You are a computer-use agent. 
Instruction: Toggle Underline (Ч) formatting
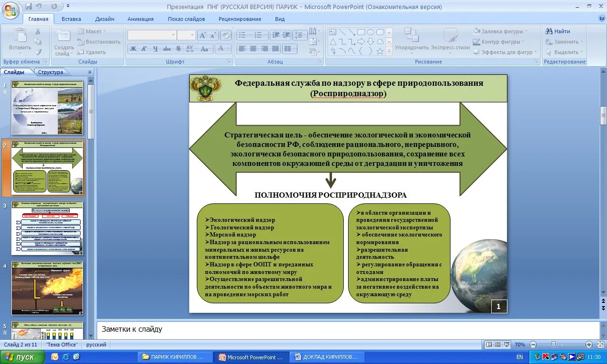point(156,48)
